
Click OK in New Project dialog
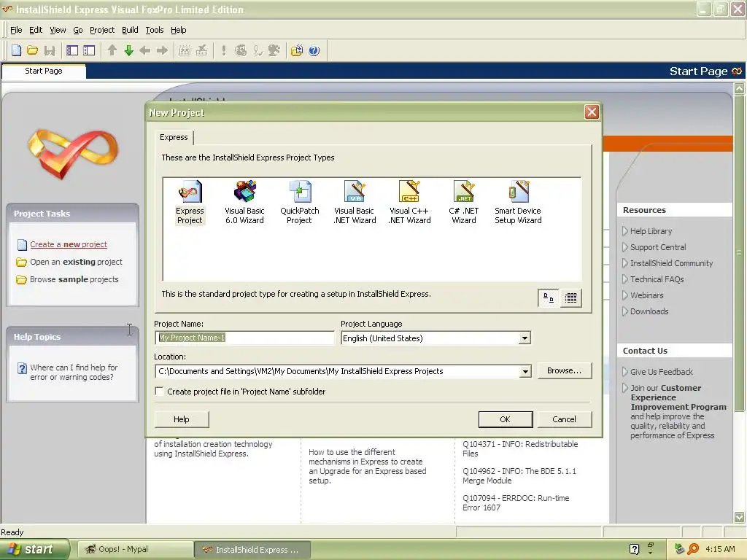pyautogui.click(x=505, y=419)
